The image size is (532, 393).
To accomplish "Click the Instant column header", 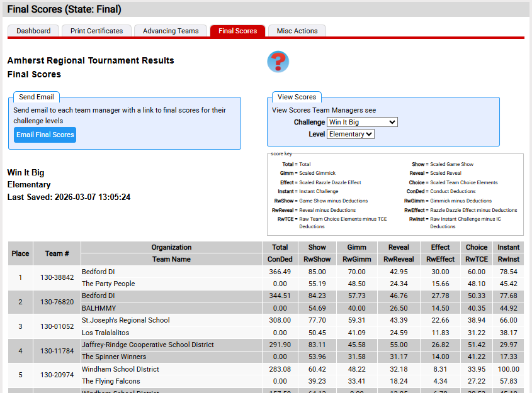I will click(508, 247).
